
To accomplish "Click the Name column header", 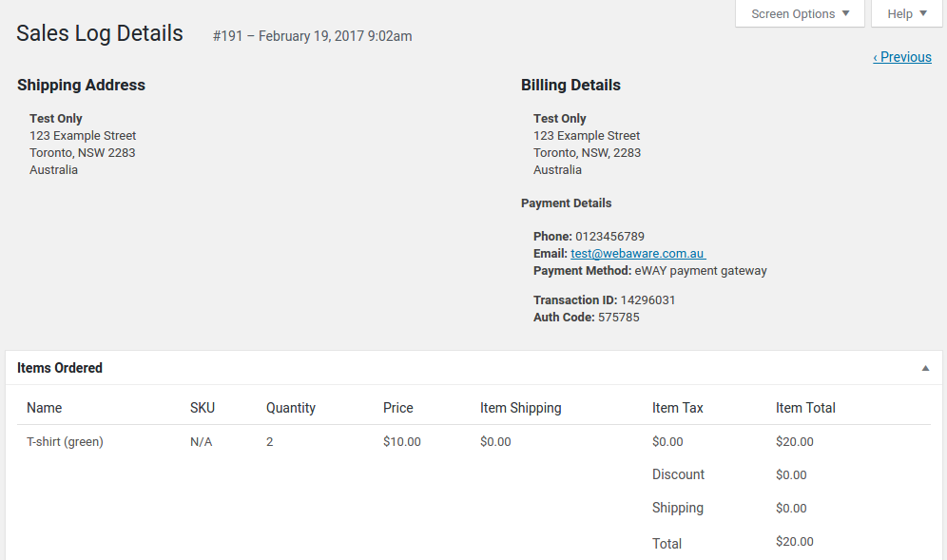I will [x=45, y=408].
